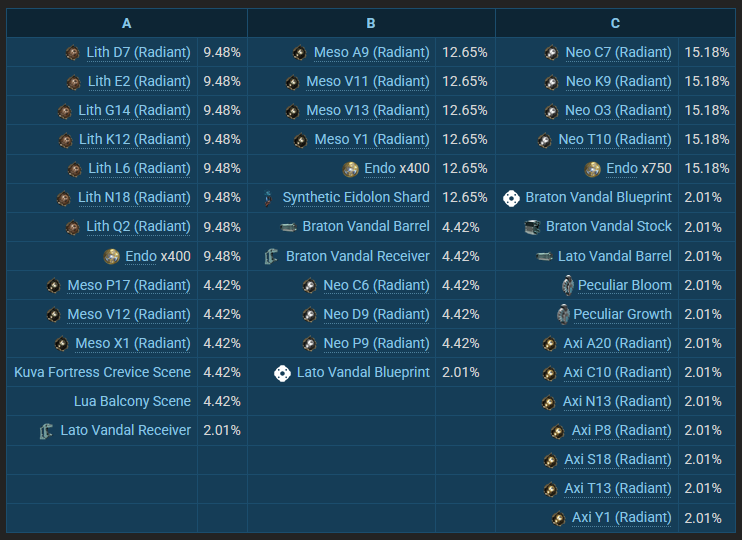Viewport: 742px width, 540px height.
Task: Click the Meso A9 relic icon
Action: pos(300,53)
